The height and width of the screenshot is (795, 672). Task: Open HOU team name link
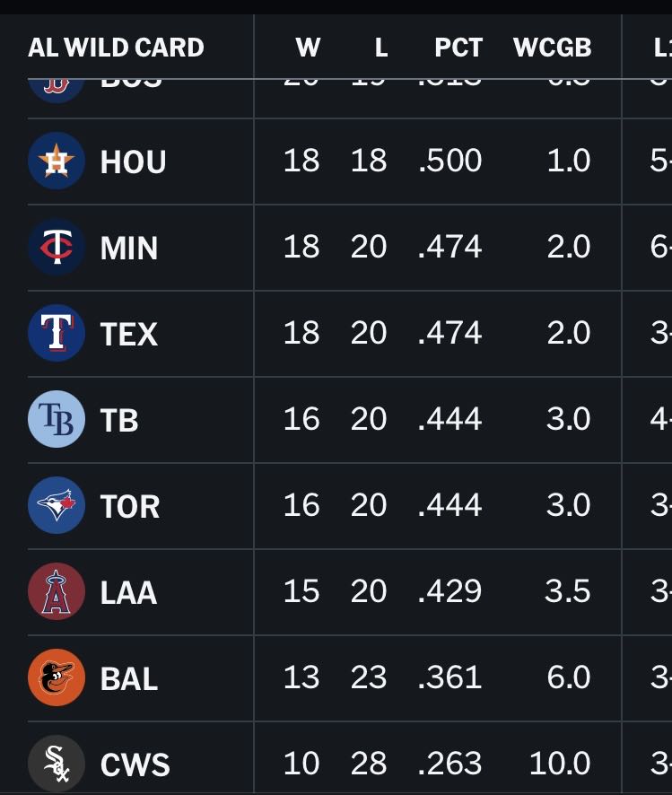coord(134,162)
